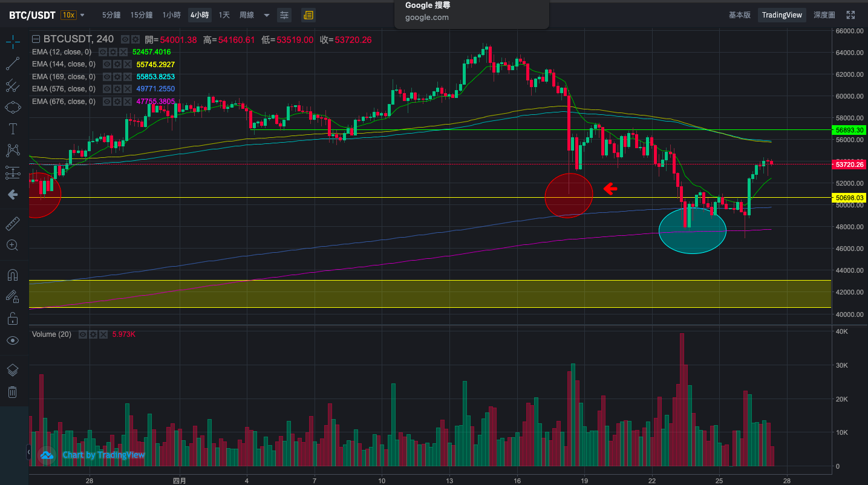Activate the zoom in tool
The height and width of the screenshot is (485, 868).
(12, 246)
